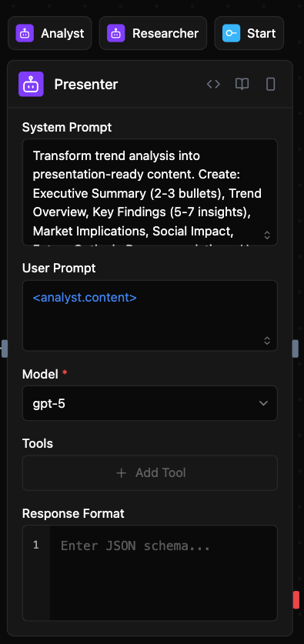Click the Presenter block robot icon
The image size is (304, 644).
click(31, 84)
